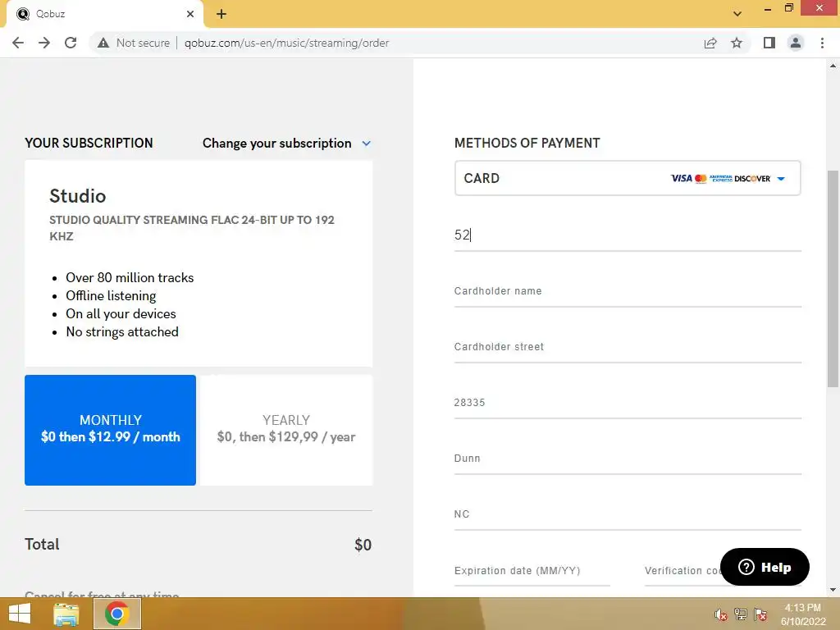
Task: Click the METHODS OF PAYMENT heading
Action: [x=527, y=143]
